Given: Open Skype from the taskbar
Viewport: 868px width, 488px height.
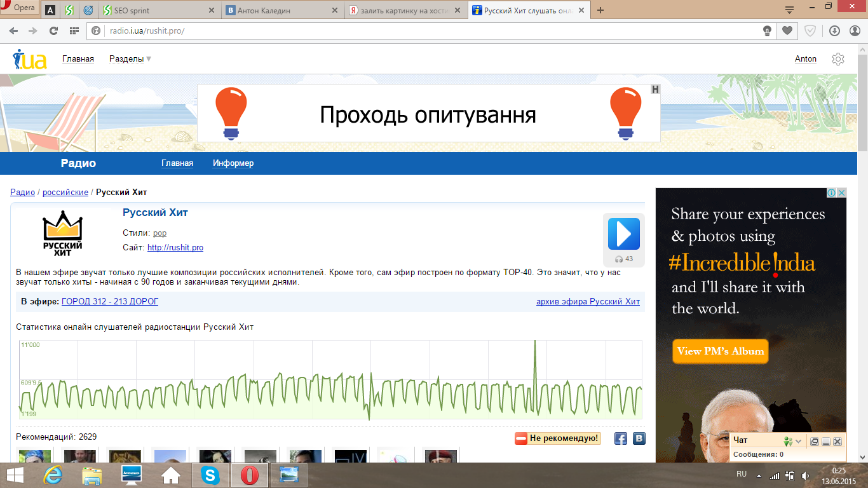Looking at the screenshot, I should coord(209,475).
